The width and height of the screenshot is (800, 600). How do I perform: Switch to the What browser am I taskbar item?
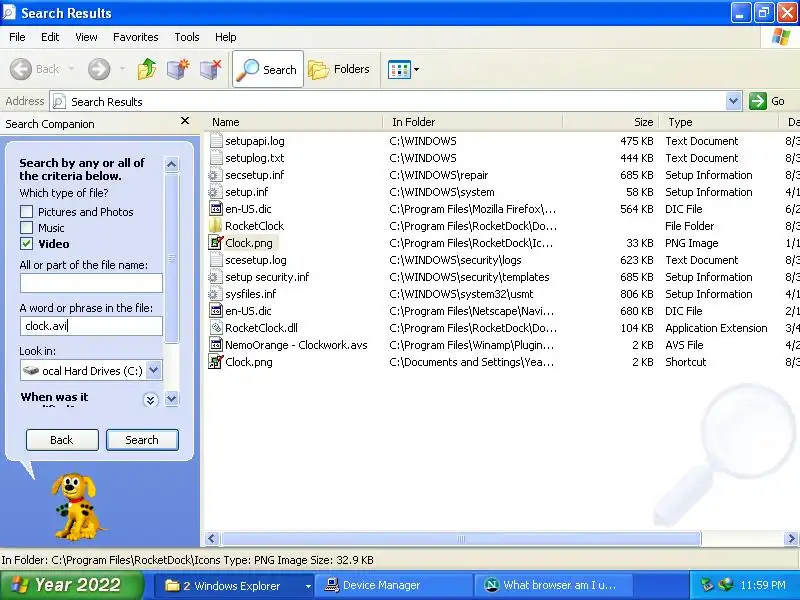pos(554,586)
